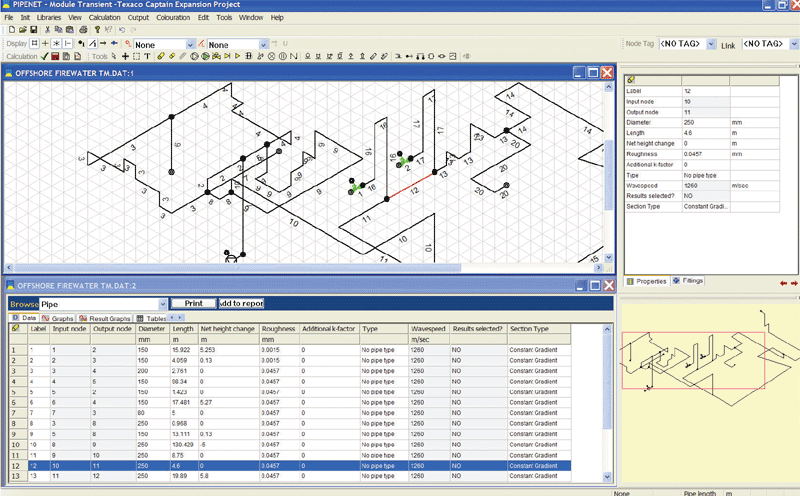
Task: Select the dashed area selection tool
Action: coord(136,56)
